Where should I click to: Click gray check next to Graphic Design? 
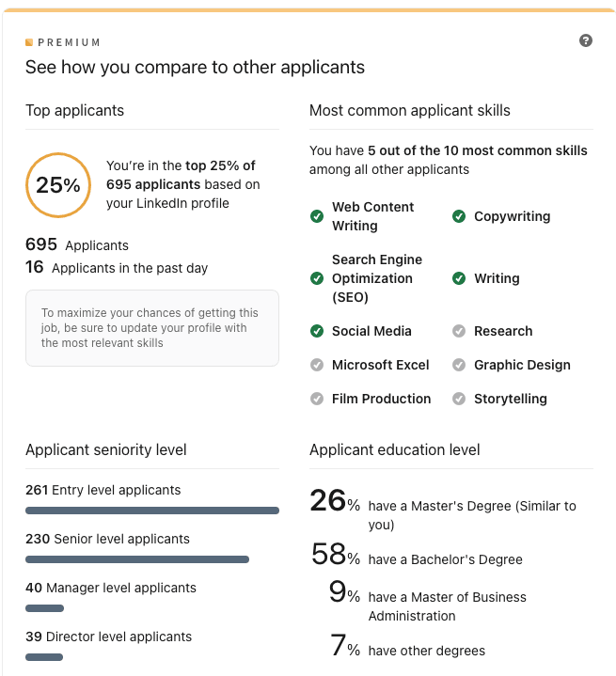(459, 365)
